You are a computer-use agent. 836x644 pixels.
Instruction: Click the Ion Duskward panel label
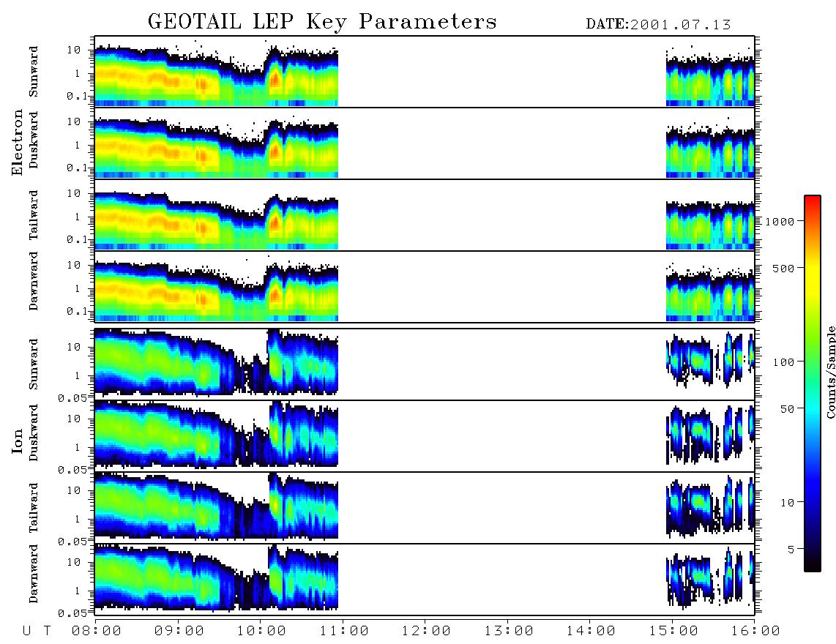(34, 433)
